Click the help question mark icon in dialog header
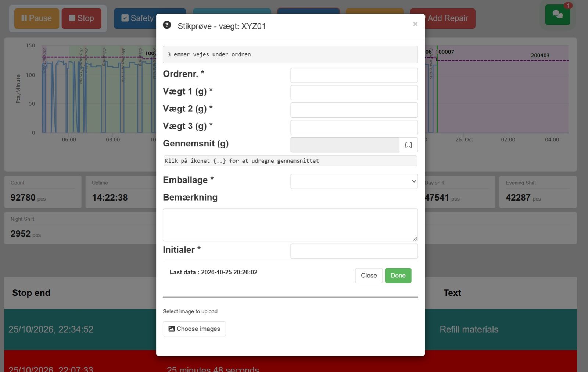The height and width of the screenshot is (372, 588). tap(167, 25)
